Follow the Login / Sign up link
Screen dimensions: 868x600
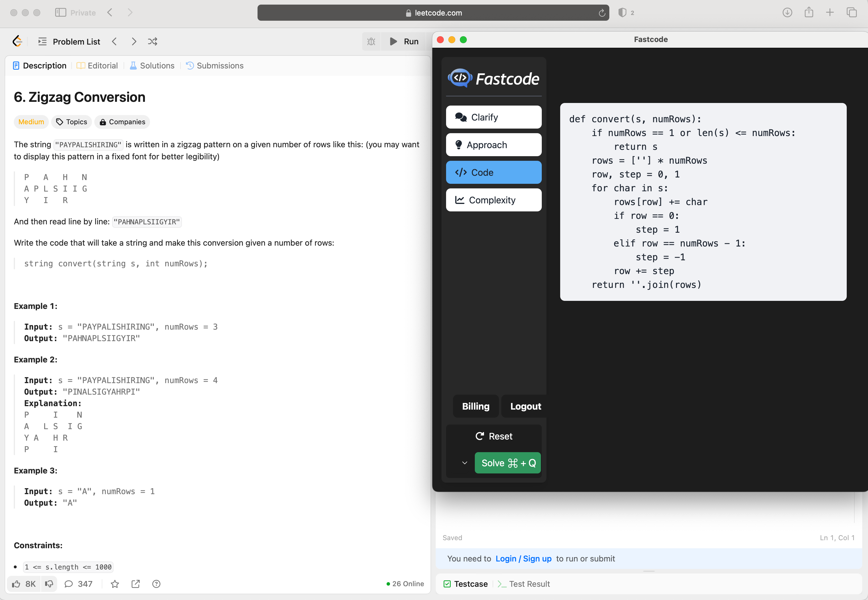pyautogui.click(x=523, y=559)
